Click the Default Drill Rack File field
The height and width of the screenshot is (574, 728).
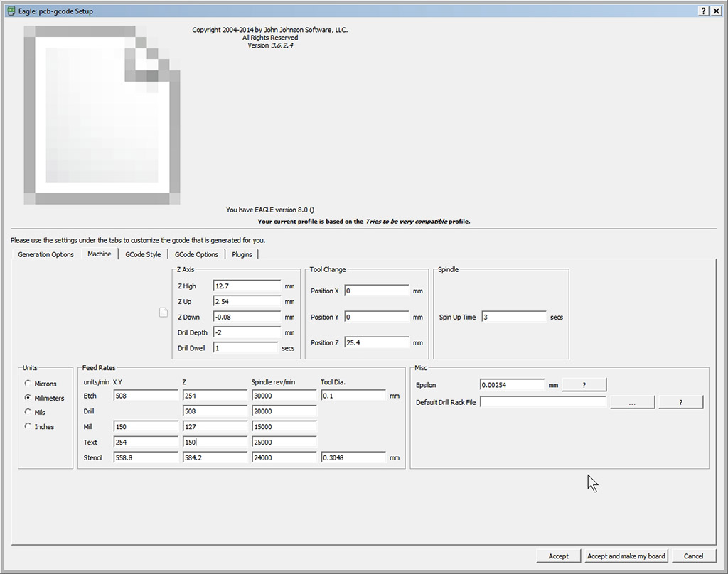(x=543, y=402)
